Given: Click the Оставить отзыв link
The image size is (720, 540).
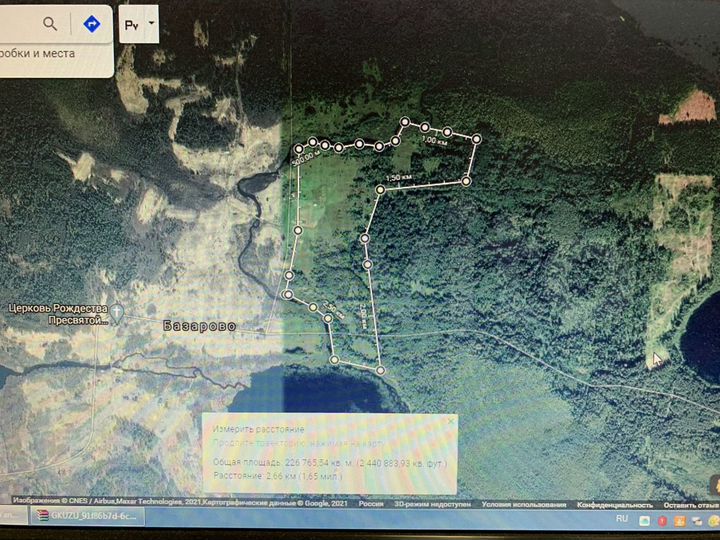Looking at the screenshot, I should click(690, 505).
